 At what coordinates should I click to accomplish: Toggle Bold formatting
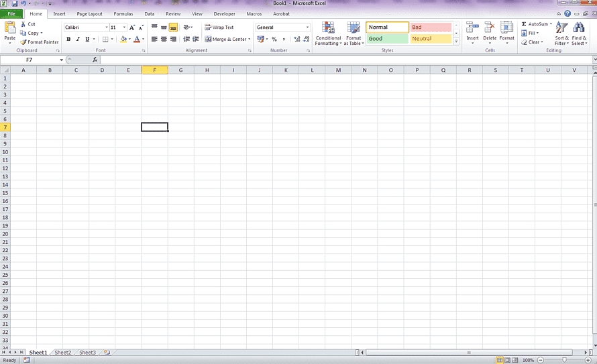pyautogui.click(x=68, y=40)
